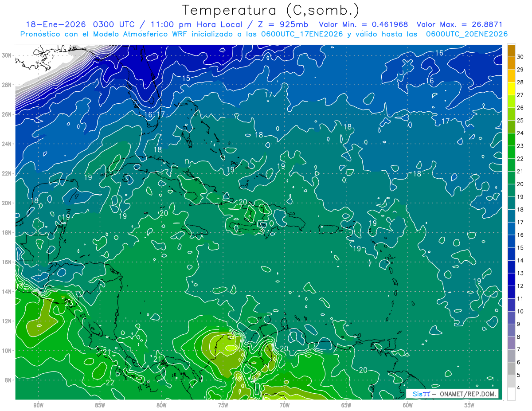Click the "16N" latitude axis label
Image resolution: width=532 pixels, height=411 pixels.
6,262
